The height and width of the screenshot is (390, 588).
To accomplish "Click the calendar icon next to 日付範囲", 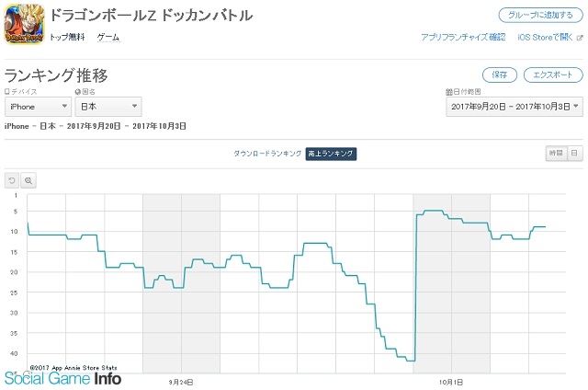I will (449, 92).
